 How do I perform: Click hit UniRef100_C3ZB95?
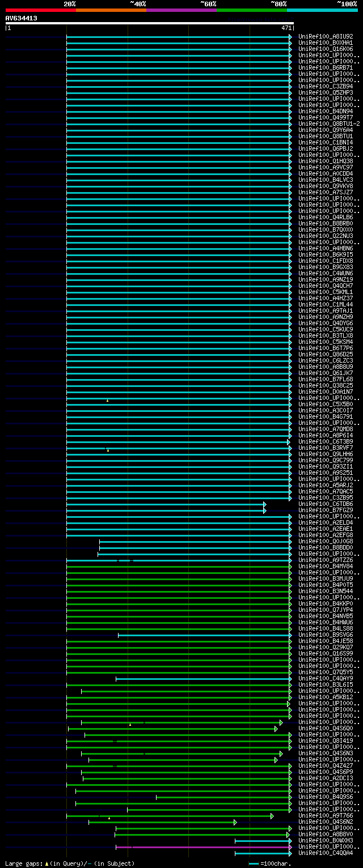[x=326, y=497]
